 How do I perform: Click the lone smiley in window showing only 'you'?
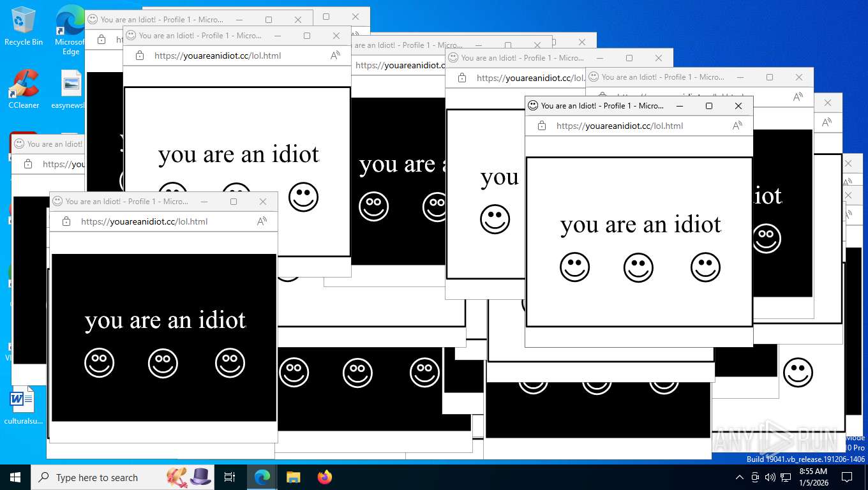(x=495, y=219)
